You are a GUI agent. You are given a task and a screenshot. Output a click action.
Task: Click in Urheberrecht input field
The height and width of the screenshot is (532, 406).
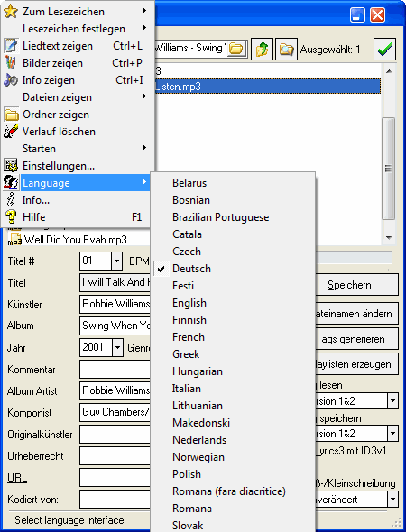(115, 455)
